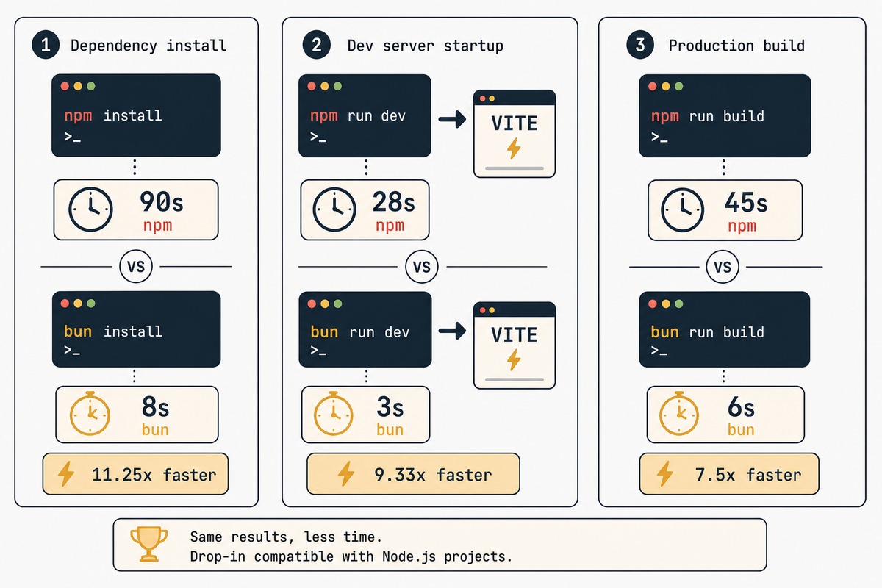This screenshot has width=882, height=588.
Task: Click the 'npm install' command text
Action: pos(112,115)
